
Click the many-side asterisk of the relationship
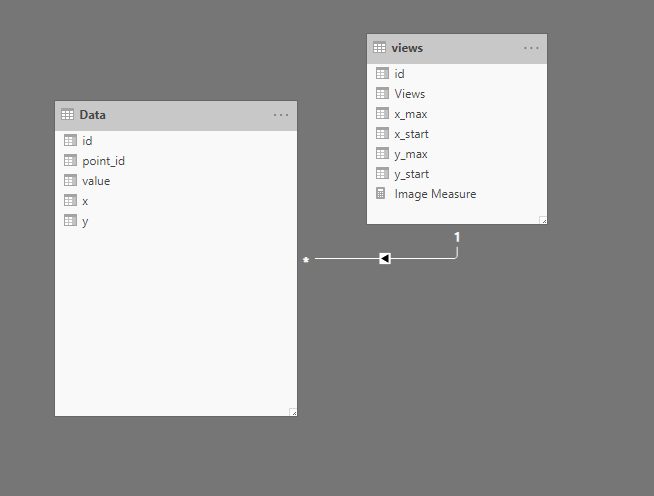tap(306, 260)
